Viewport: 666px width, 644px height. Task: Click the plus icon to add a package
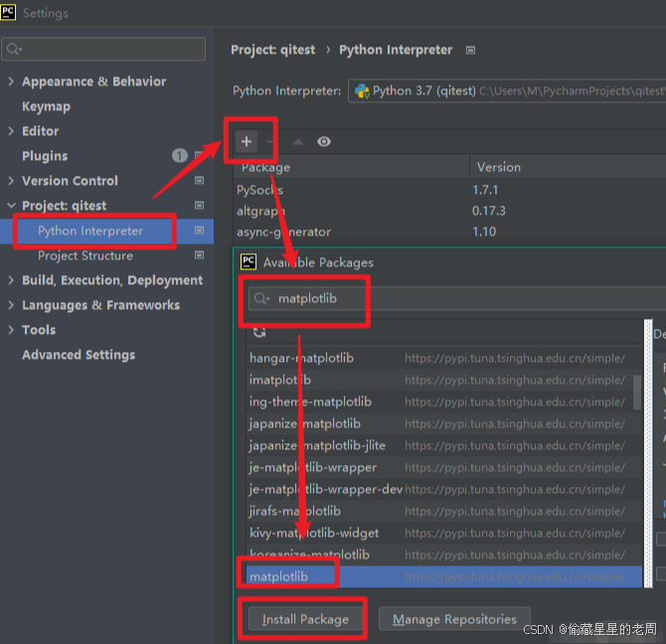pos(247,141)
